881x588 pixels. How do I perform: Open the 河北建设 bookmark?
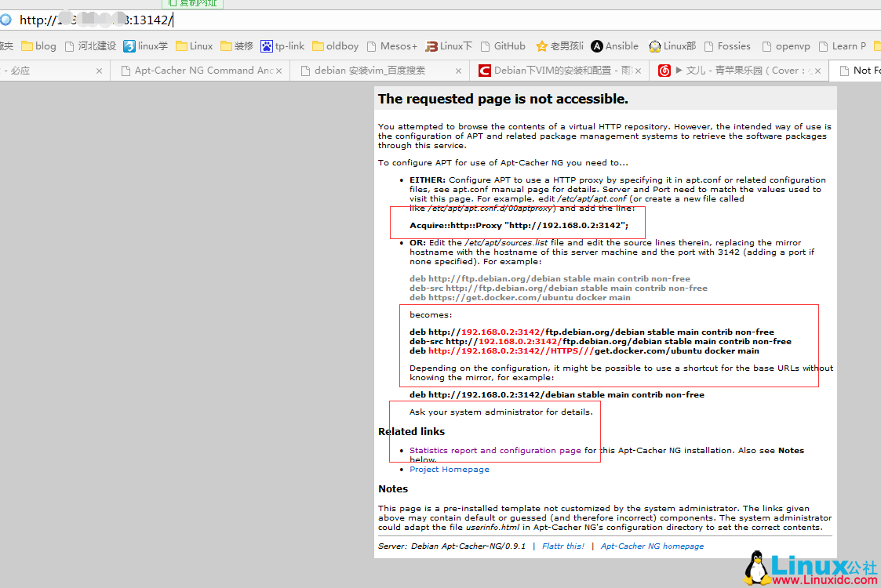(90, 46)
